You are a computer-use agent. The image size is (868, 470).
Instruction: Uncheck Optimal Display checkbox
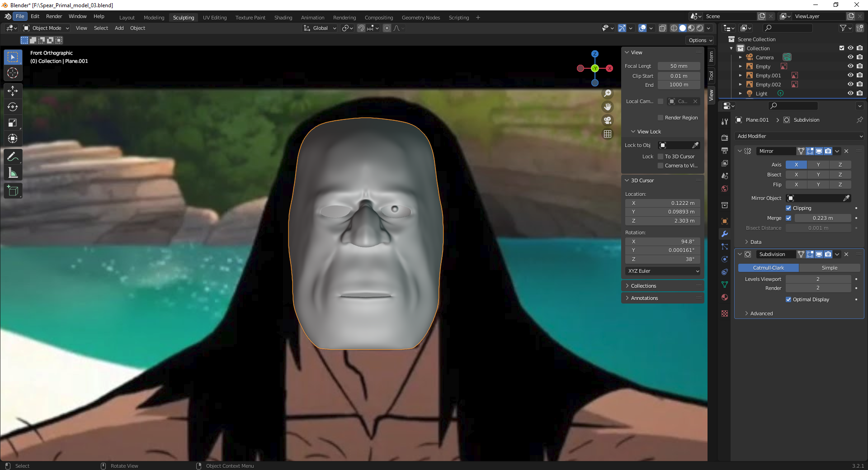788,299
